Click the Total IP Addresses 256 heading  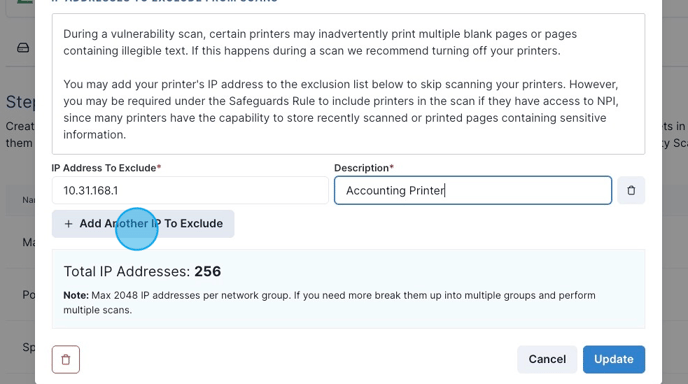tap(142, 271)
